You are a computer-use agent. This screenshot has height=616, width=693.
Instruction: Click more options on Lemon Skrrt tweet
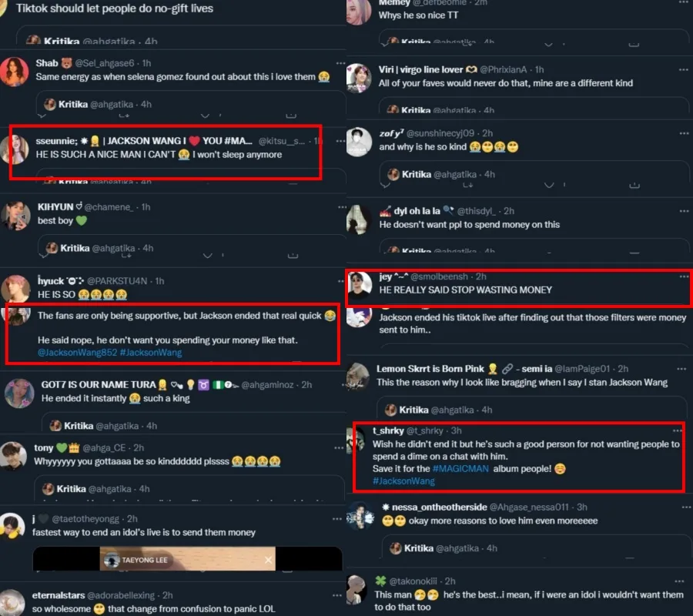click(681, 369)
